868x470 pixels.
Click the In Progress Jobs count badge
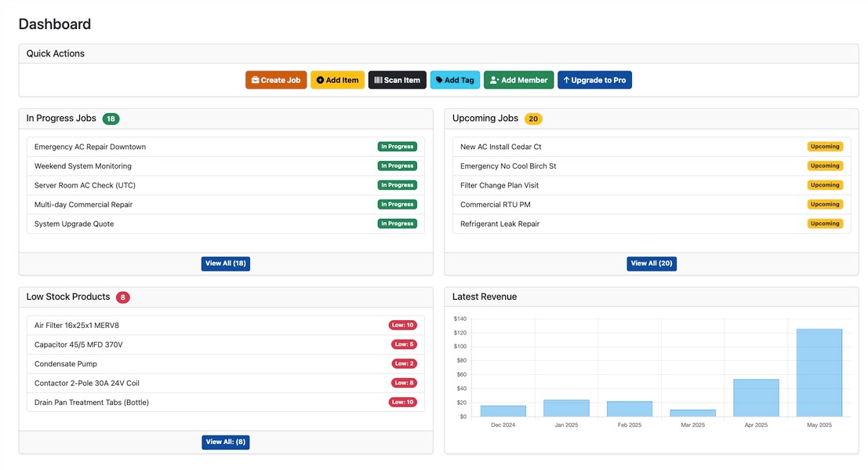[x=110, y=118]
